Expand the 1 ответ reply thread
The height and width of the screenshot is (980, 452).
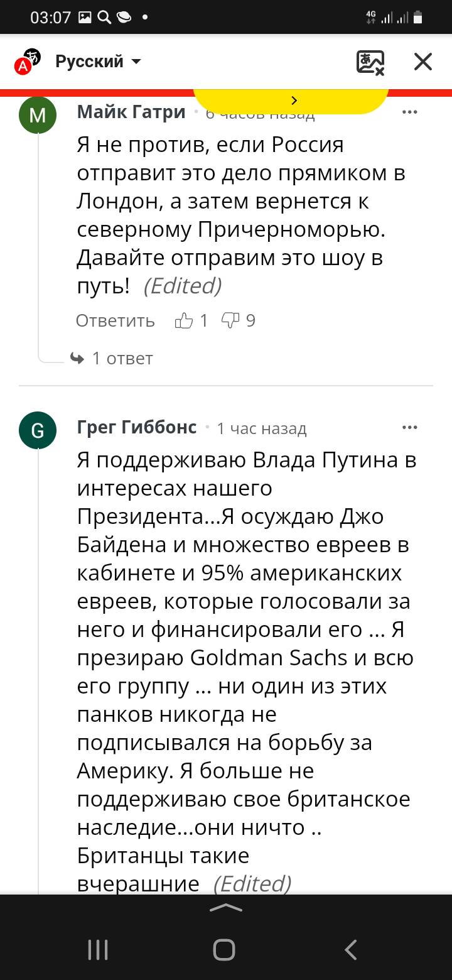coord(113,358)
